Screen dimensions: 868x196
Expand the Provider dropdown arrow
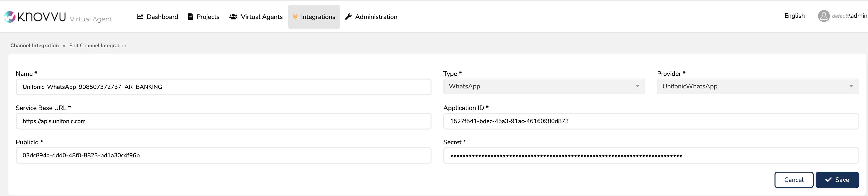851,86
